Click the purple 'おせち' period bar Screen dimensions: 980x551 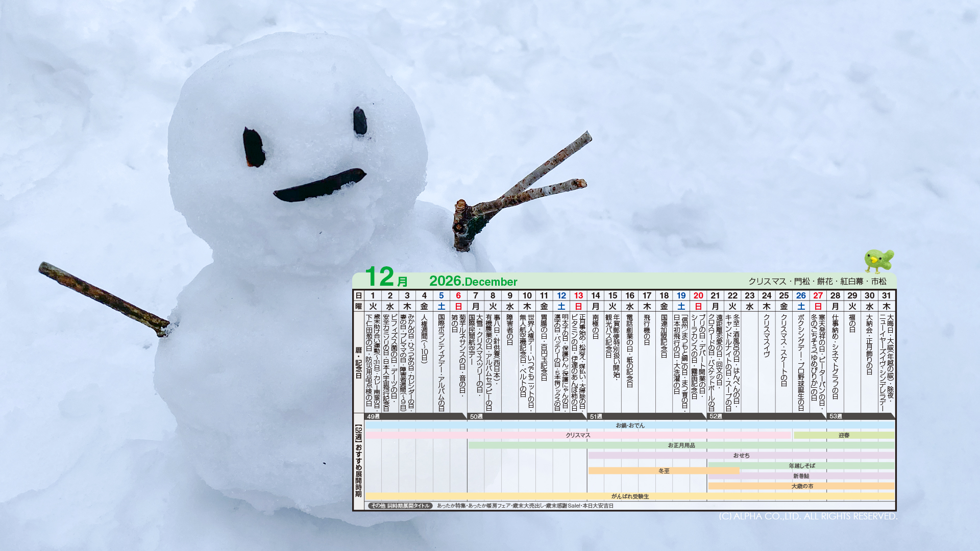(741, 456)
